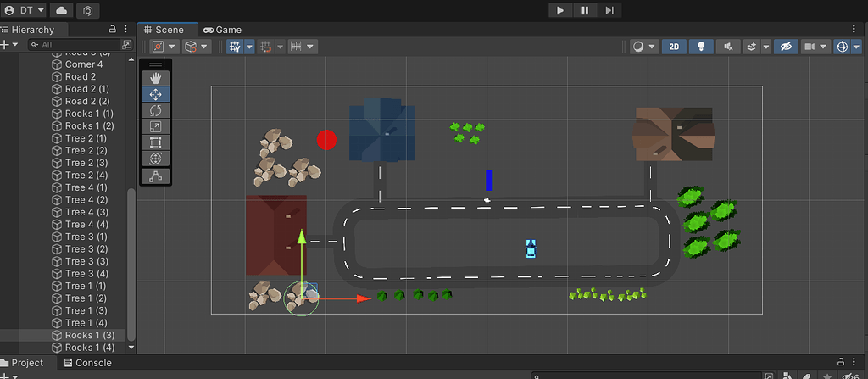
Task: Click the Hierarchy scrollbar up arrow
Action: [x=131, y=59]
